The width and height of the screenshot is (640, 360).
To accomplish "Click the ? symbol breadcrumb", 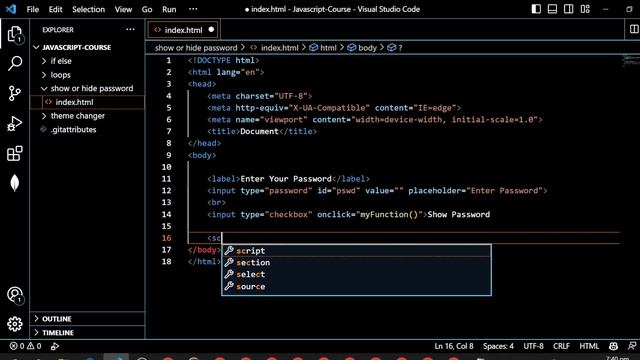I will [395, 48].
